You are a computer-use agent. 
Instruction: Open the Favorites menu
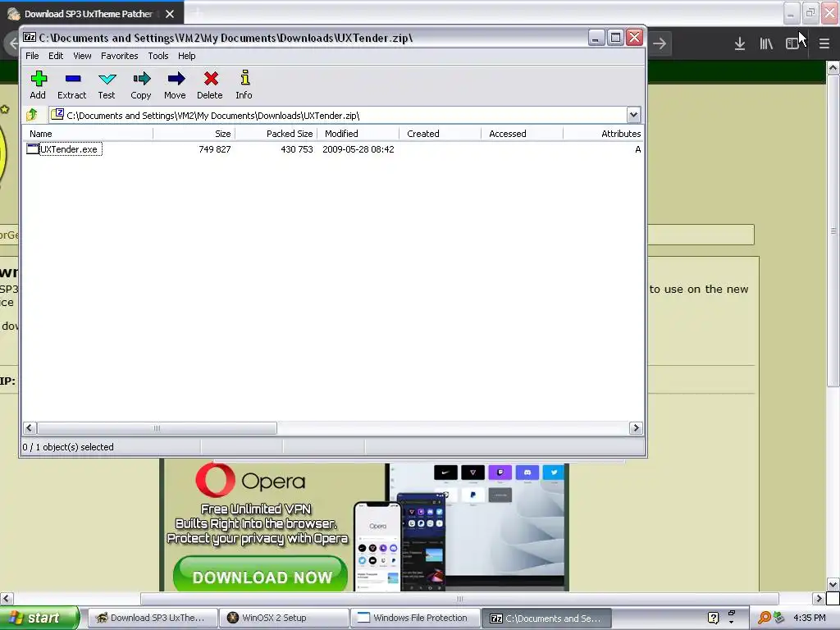(120, 56)
